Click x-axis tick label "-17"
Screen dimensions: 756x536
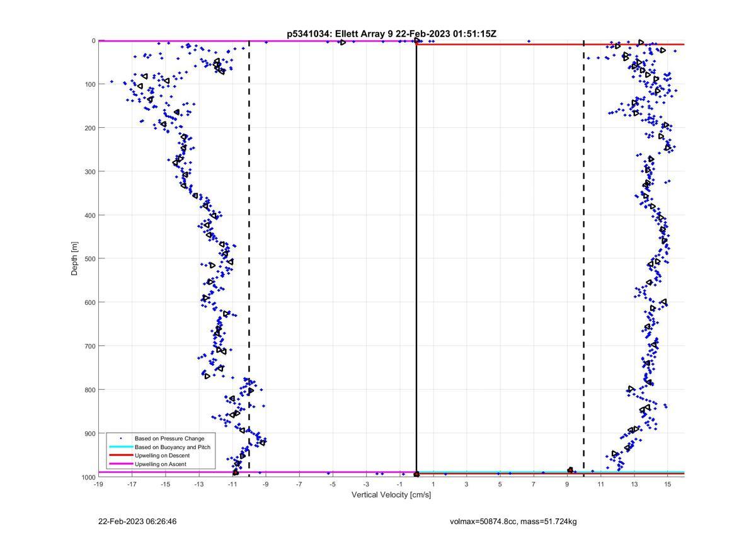[132, 484]
